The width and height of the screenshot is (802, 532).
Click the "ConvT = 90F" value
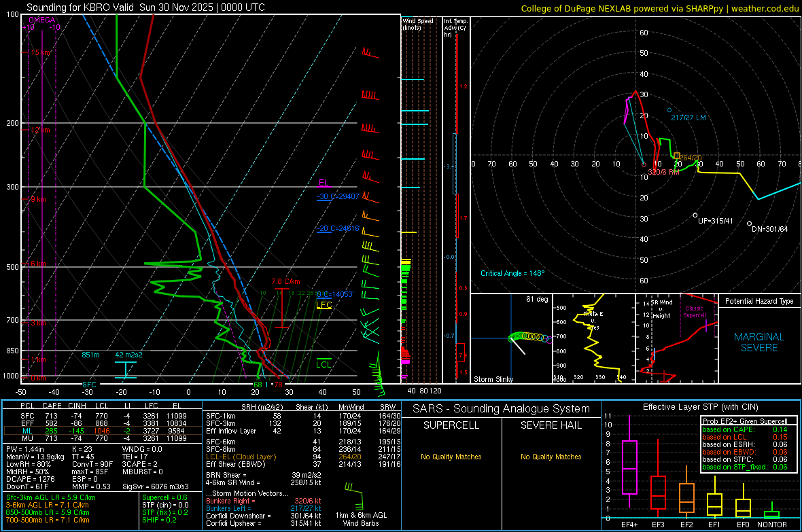(92, 465)
